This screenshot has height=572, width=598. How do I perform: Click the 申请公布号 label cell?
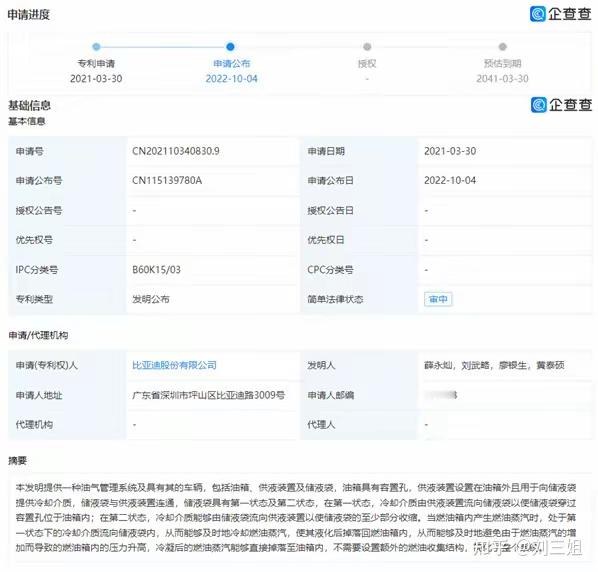(67, 180)
